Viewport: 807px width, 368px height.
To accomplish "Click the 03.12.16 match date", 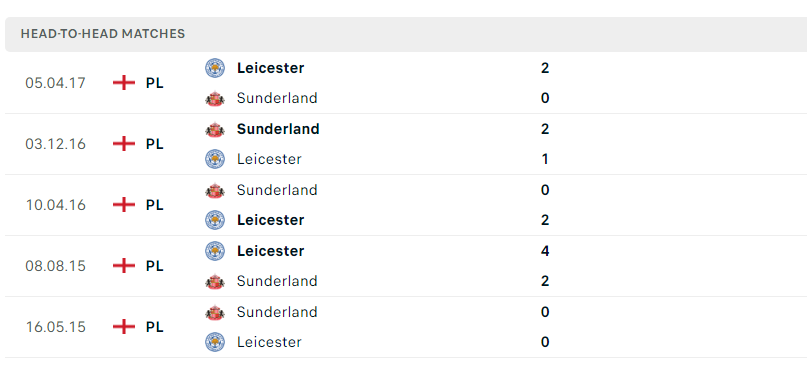I will (x=56, y=144).
